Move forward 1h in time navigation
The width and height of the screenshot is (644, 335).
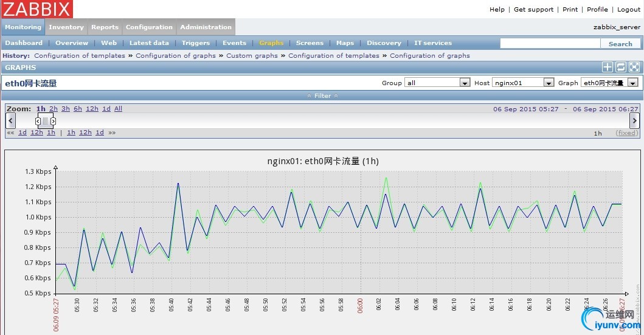[x=71, y=133]
